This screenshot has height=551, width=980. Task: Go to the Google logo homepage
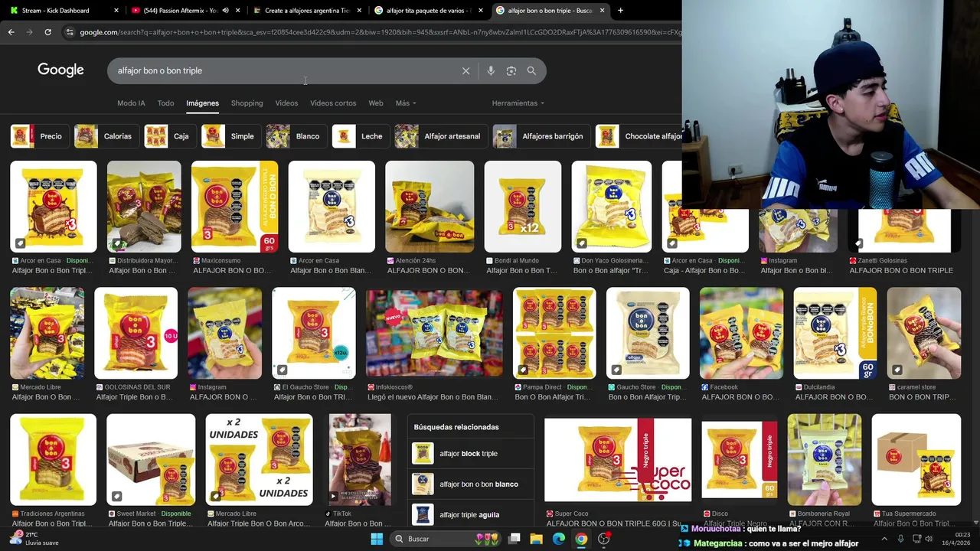tap(60, 70)
